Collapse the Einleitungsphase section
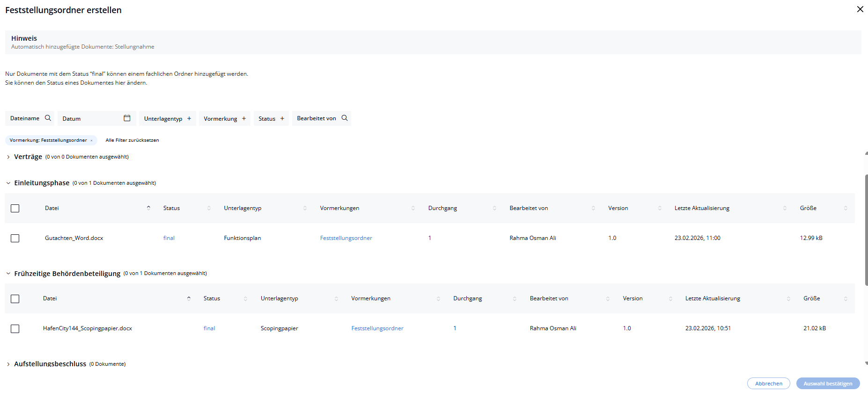Screen dimensions: 868x399 [8, 183]
